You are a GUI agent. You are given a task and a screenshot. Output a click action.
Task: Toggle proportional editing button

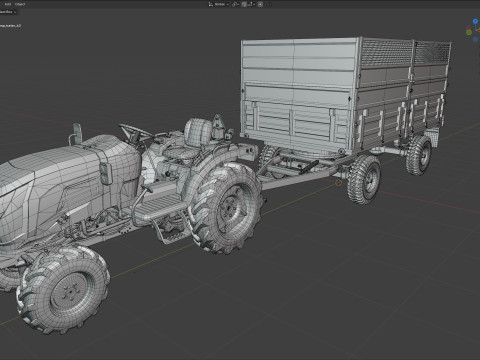260,4
